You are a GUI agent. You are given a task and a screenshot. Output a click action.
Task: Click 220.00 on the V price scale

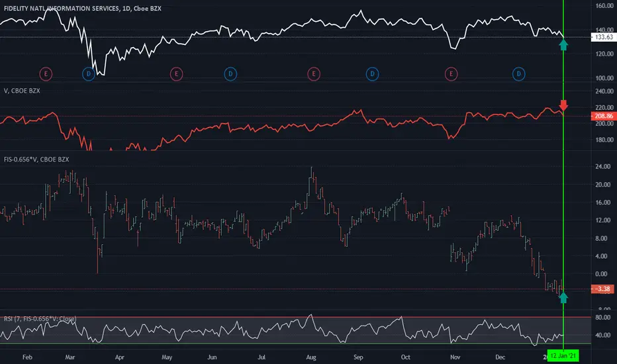[604, 107]
